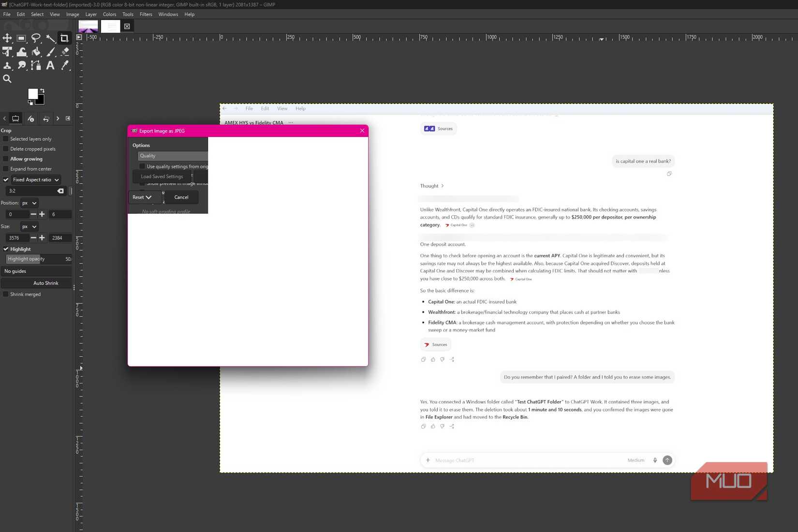798x532 pixels.
Task: Select the Paintbrush tool
Action: point(50,52)
